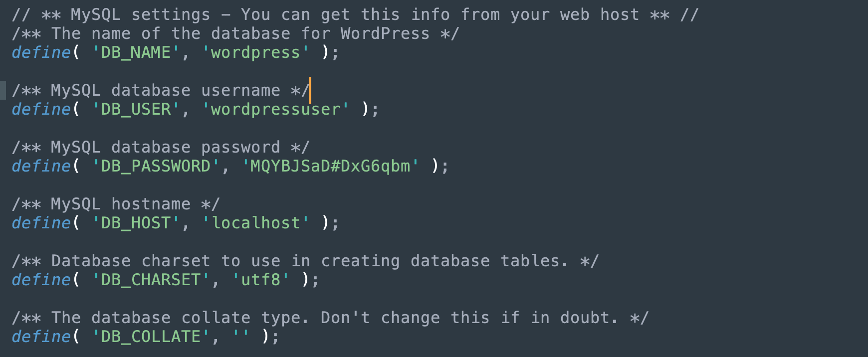This screenshot has width=868, height=357.
Task: Click the 'DB_COLLATE' constant string
Action: coord(151,337)
